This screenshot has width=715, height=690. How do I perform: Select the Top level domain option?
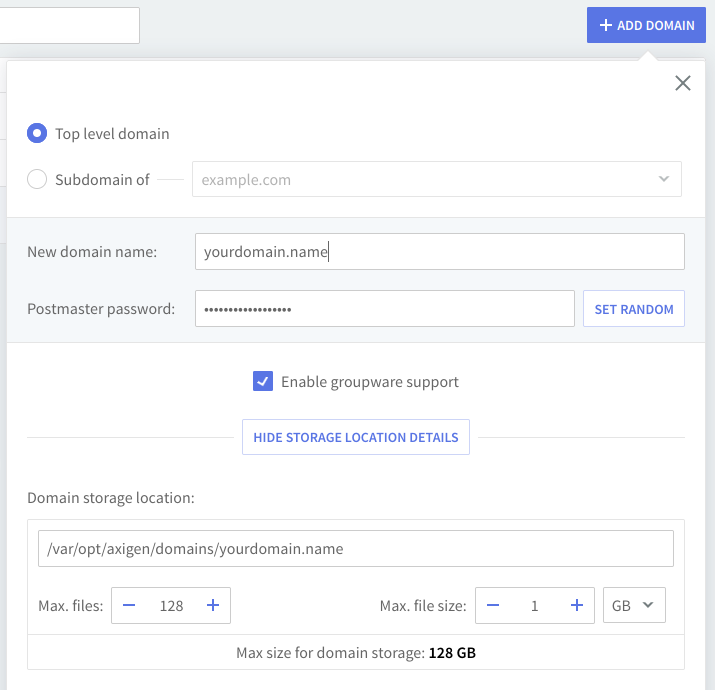click(x=37, y=134)
